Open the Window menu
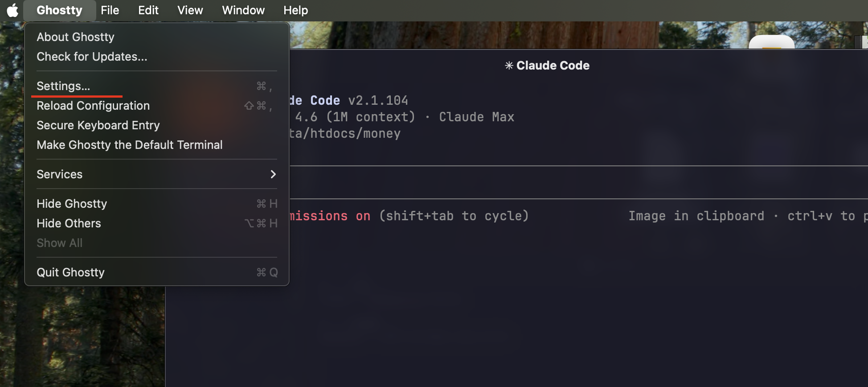The height and width of the screenshot is (387, 868). [x=243, y=10]
